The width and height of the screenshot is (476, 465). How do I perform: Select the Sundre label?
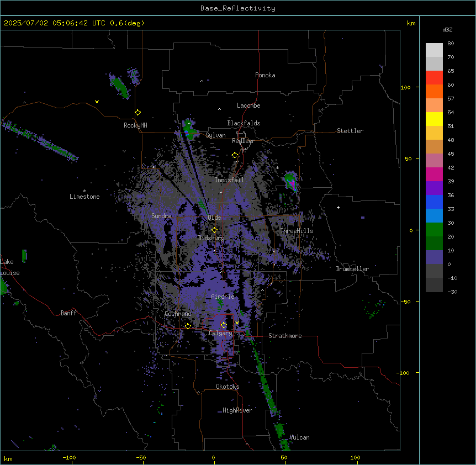point(161,216)
